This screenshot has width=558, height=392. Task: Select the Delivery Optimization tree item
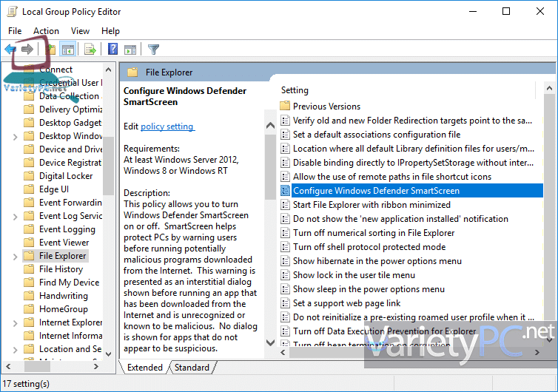point(70,109)
